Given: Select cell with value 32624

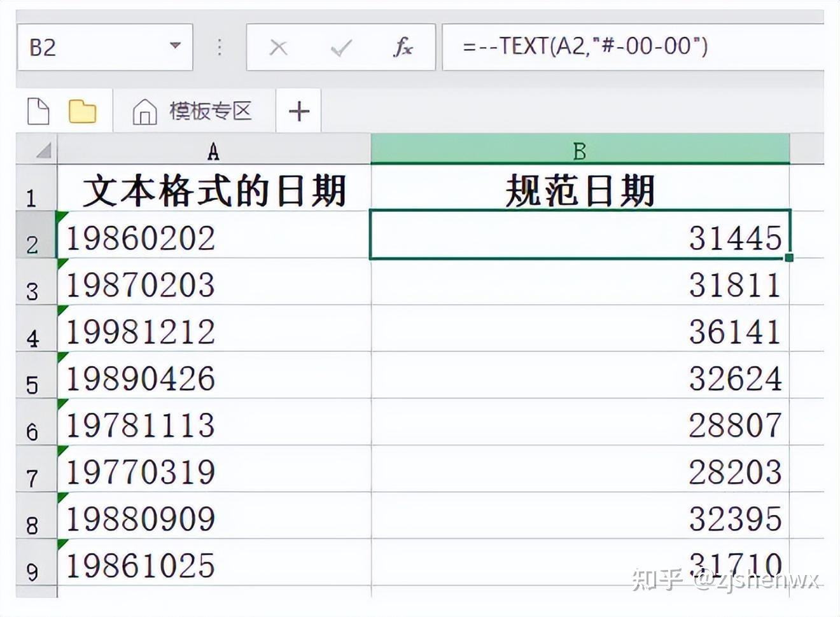Looking at the screenshot, I should pyautogui.click(x=580, y=375).
